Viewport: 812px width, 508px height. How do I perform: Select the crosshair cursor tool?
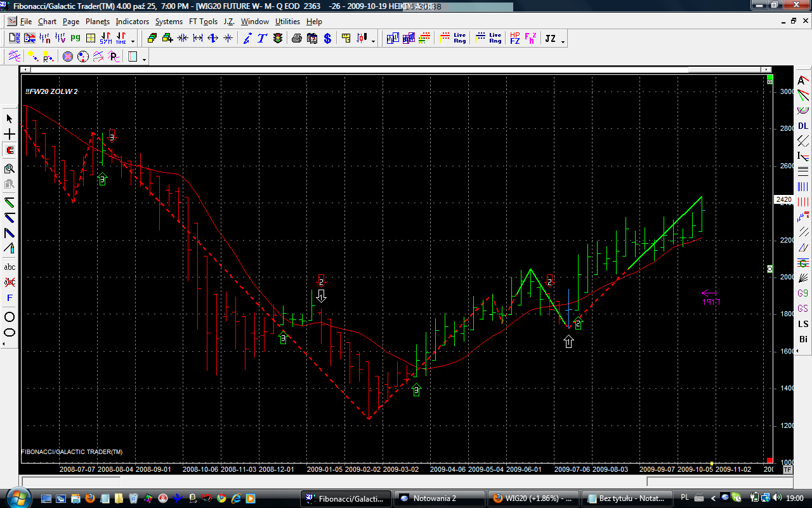click(10, 135)
